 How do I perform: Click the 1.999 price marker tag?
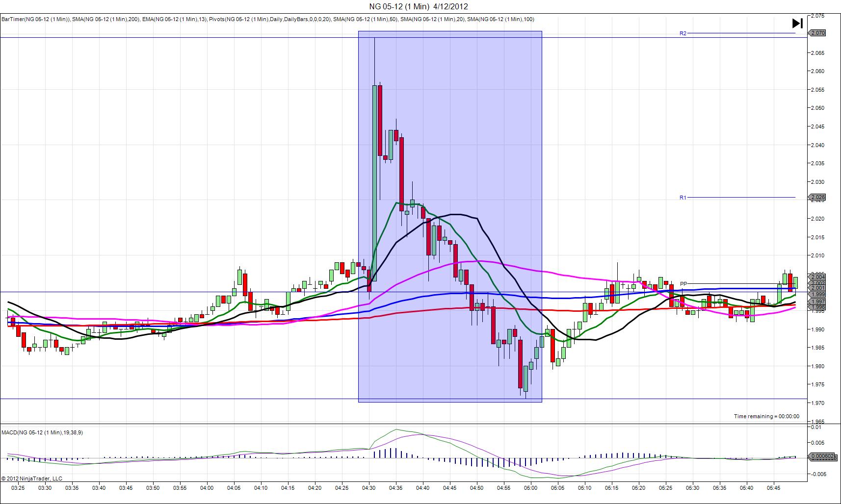[x=818, y=294]
